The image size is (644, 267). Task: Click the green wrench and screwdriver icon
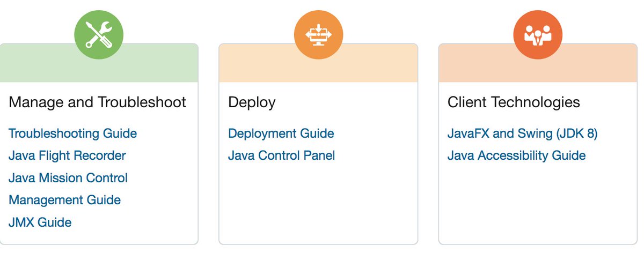click(x=99, y=35)
